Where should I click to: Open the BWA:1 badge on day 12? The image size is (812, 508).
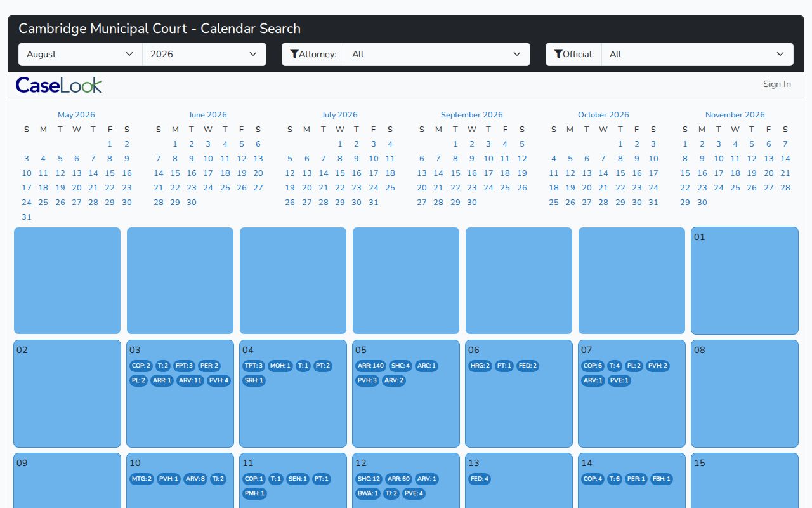coord(368,493)
